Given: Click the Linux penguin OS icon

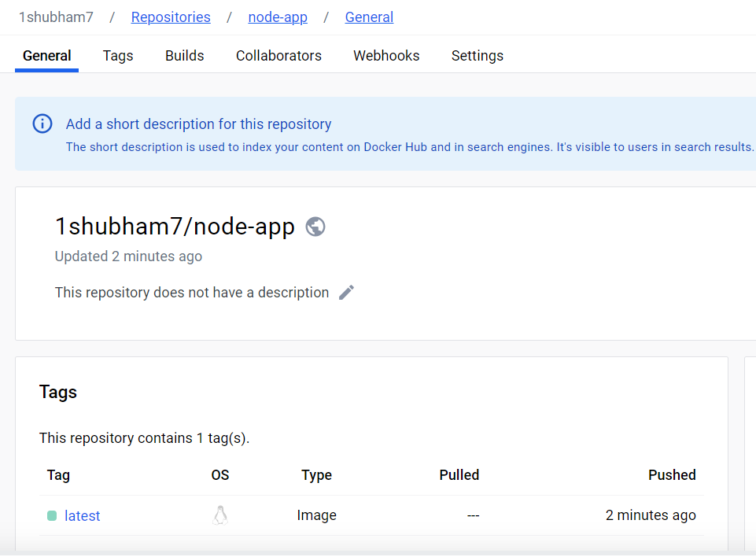Looking at the screenshot, I should [x=220, y=515].
